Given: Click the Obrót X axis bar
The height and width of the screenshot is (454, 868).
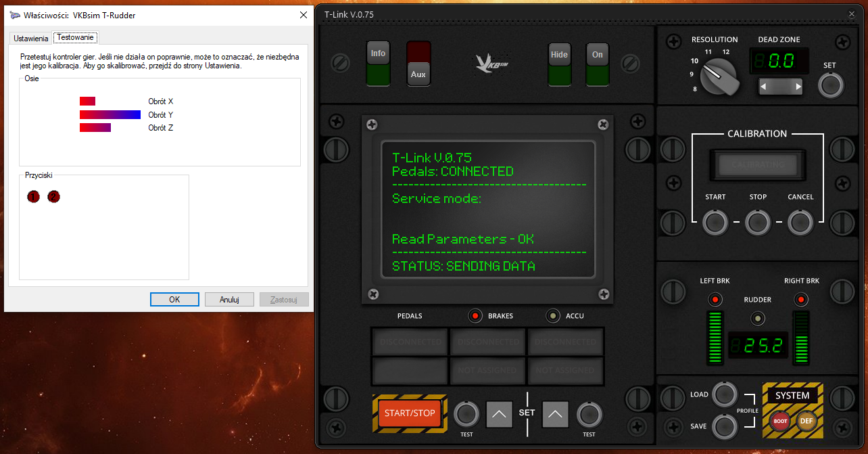Looking at the screenshot, I should [88, 101].
